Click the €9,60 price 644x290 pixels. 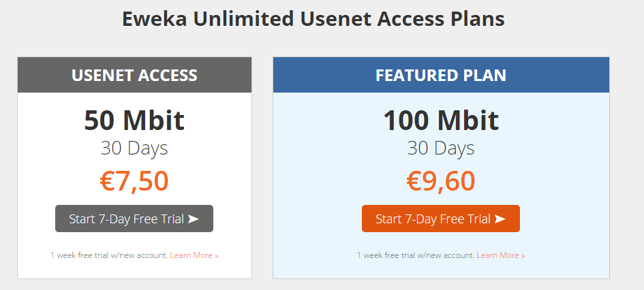pos(441,181)
